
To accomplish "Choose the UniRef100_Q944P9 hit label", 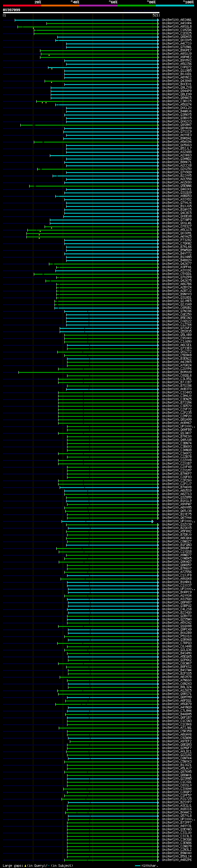I will [176, 91].
